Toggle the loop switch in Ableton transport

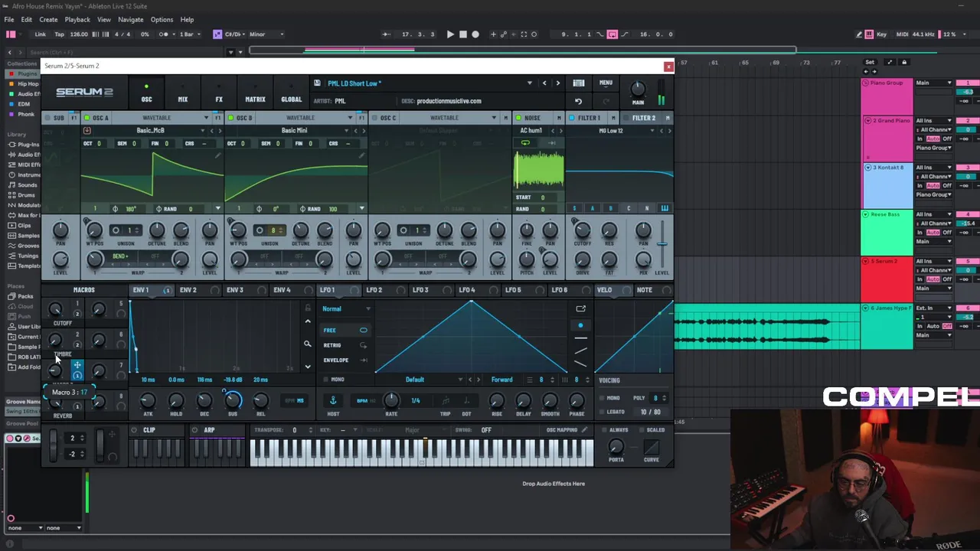(x=612, y=34)
